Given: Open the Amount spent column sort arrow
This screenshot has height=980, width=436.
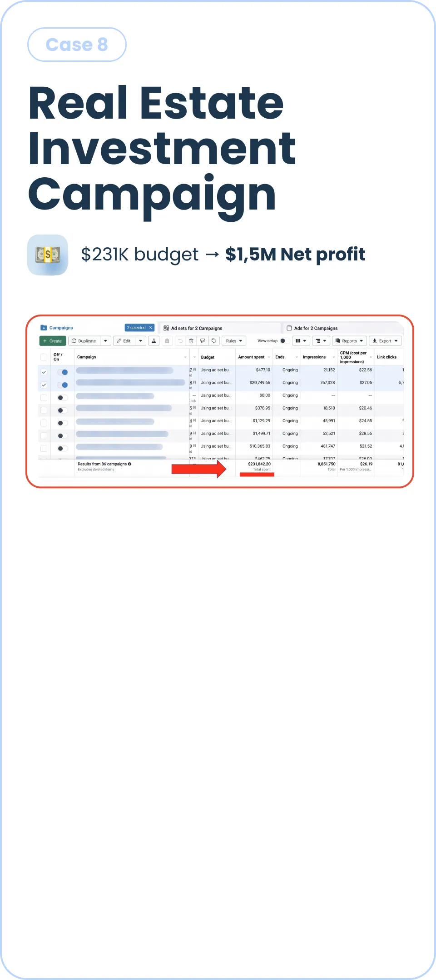Looking at the screenshot, I should tap(269, 357).
